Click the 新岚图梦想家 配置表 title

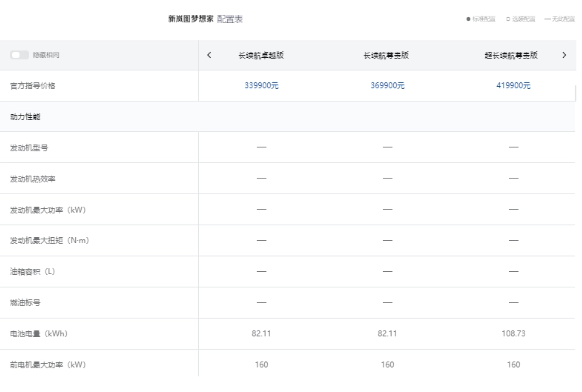(205, 19)
